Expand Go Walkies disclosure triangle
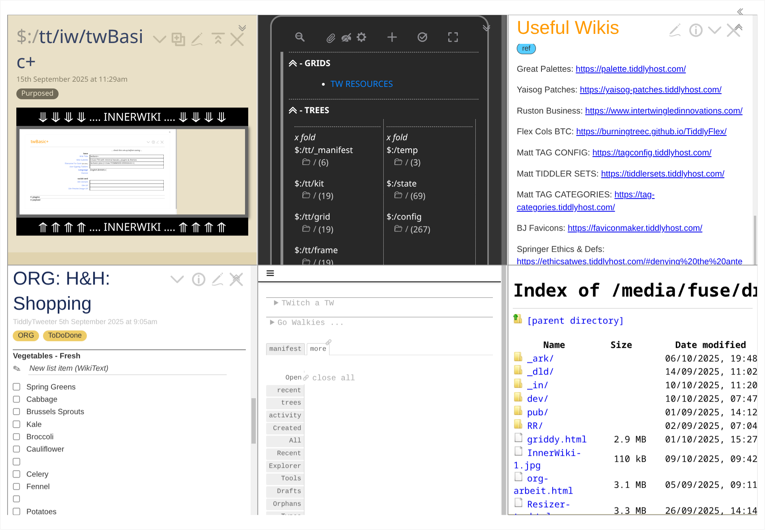Screen dimensions: 765x532 pos(272,322)
